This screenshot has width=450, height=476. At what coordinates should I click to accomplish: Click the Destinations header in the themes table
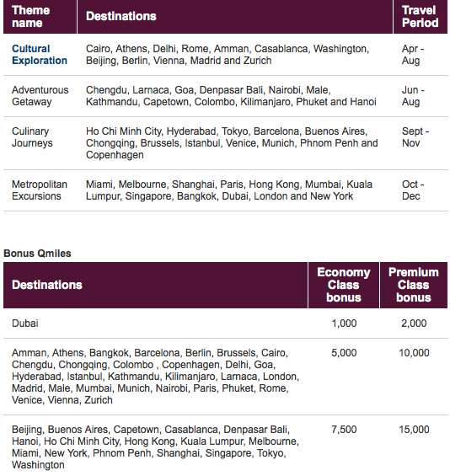(x=121, y=16)
